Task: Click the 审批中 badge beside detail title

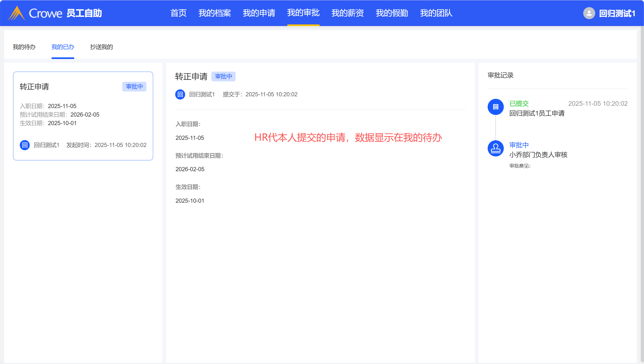Action: tap(223, 76)
